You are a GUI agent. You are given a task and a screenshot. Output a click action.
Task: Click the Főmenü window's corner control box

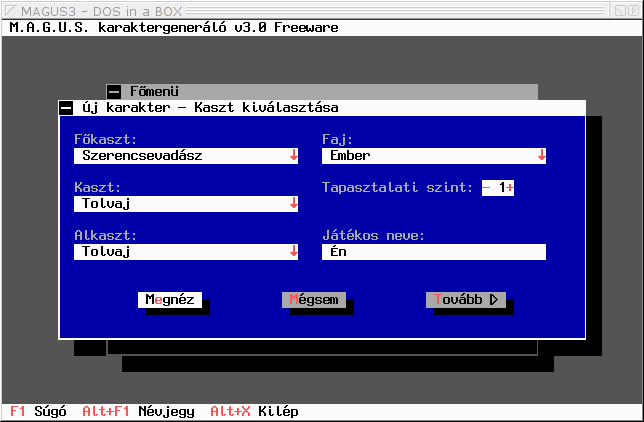tap(114, 92)
